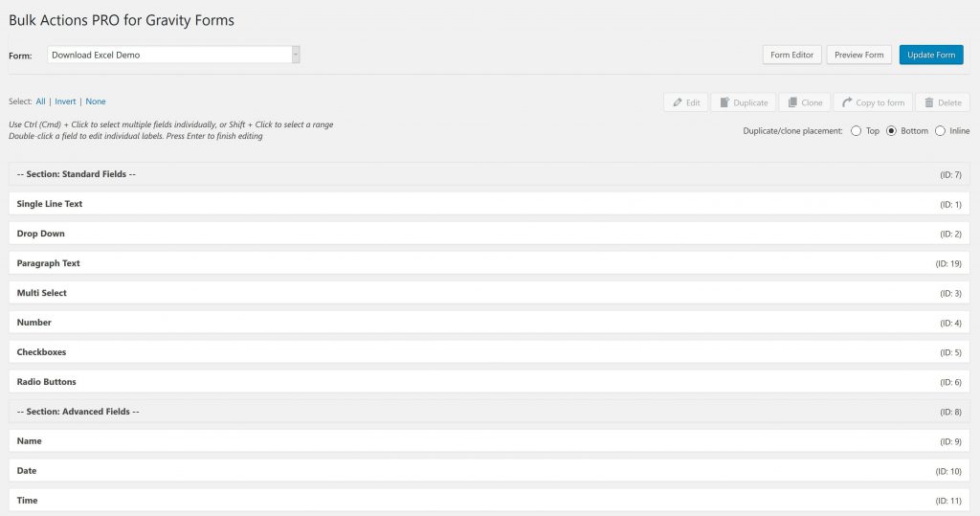Click the pencil icon on Edit button
The height and width of the screenshot is (516, 980).
(x=678, y=102)
